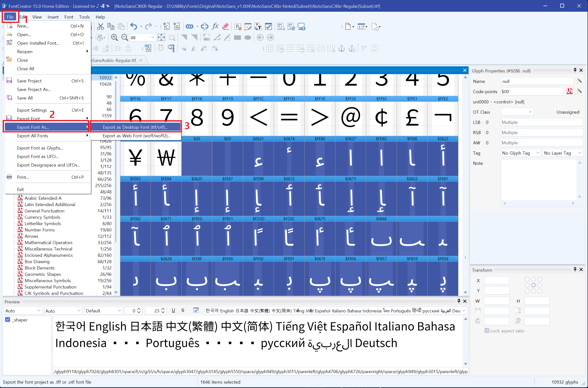Click the Zoom In magnifier icon
This screenshot has width=588, height=388.
[114, 38]
